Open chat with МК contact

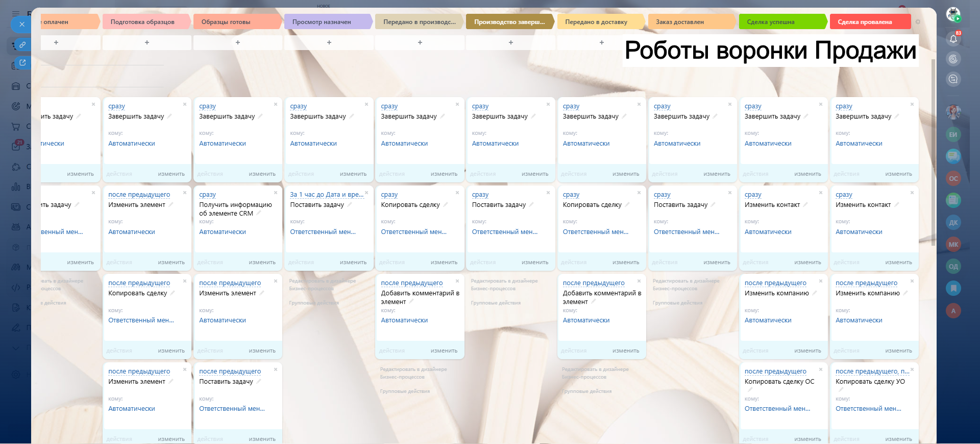[953, 244]
